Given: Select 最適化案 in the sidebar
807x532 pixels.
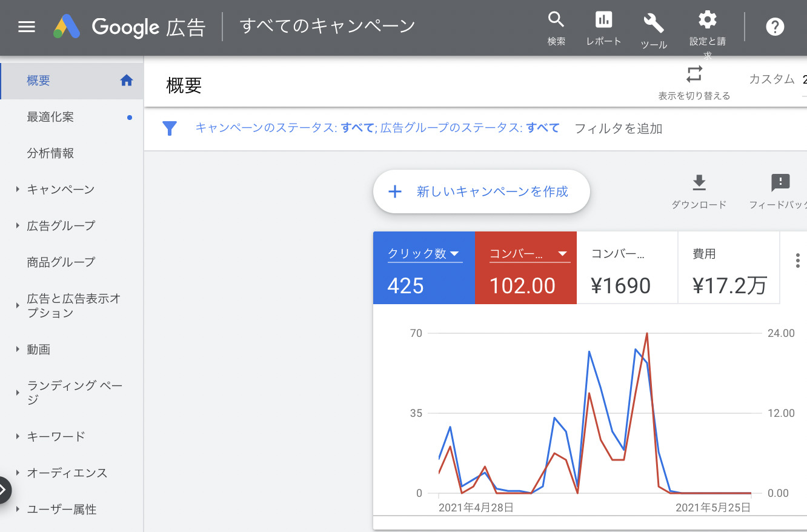Looking at the screenshot, I should (x=50, y=117).
